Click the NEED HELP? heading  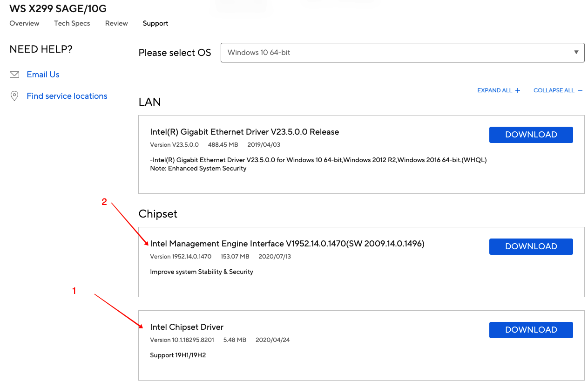(x=41, y=49)
